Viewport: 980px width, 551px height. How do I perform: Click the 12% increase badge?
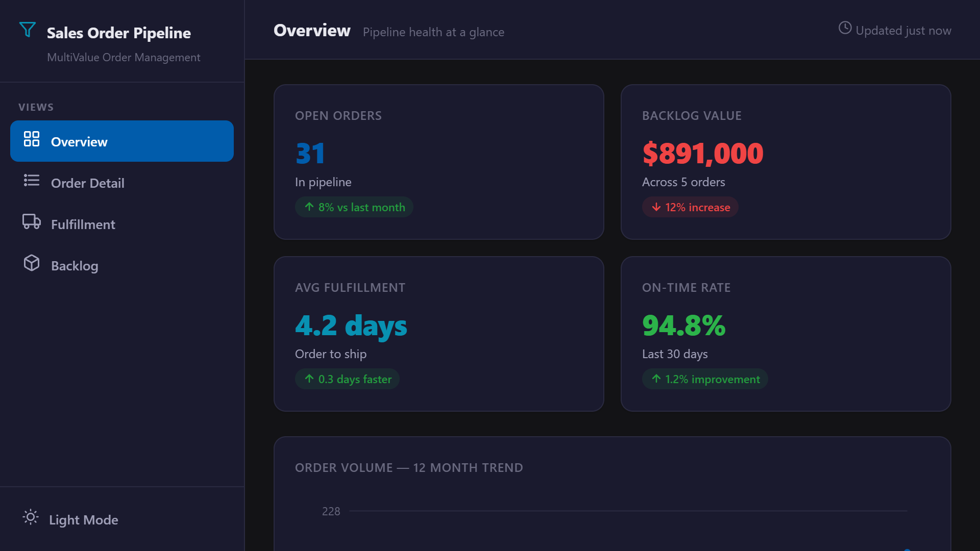click(x=690, y=207)
